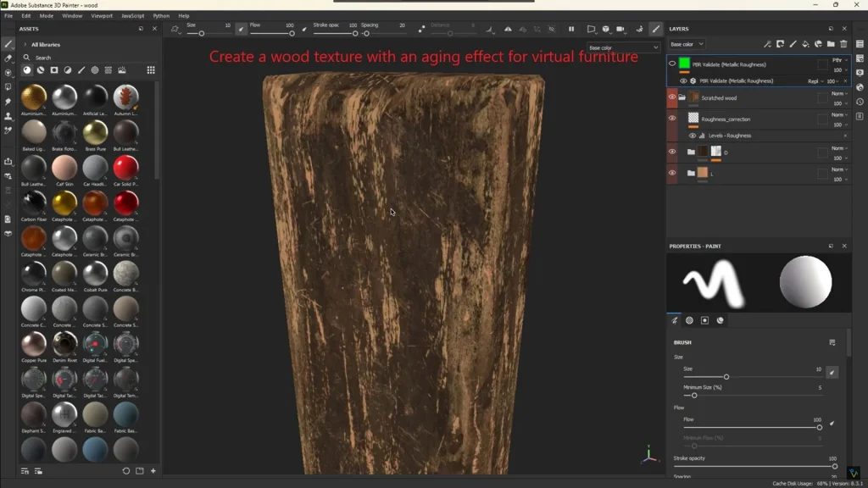Select the Paint brush tool in left toolbar

(x=8, y=44)
